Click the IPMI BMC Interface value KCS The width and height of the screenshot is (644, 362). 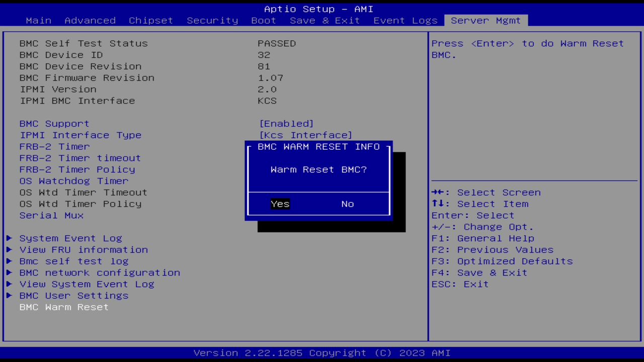[x=267, y=101]
